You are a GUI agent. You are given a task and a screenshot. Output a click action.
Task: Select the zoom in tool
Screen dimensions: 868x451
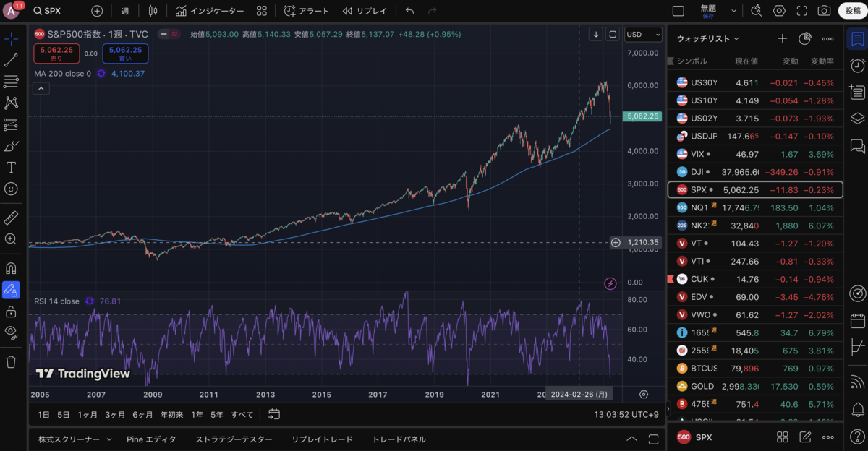[11, 239]
